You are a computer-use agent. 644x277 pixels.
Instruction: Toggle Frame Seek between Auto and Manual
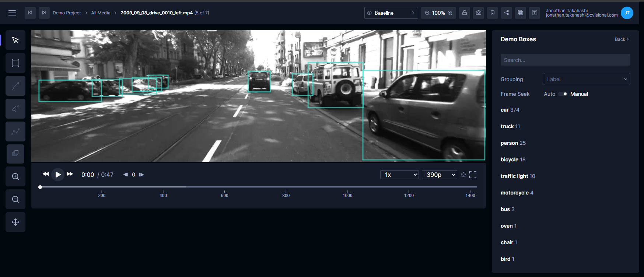(x=563, y=94)
